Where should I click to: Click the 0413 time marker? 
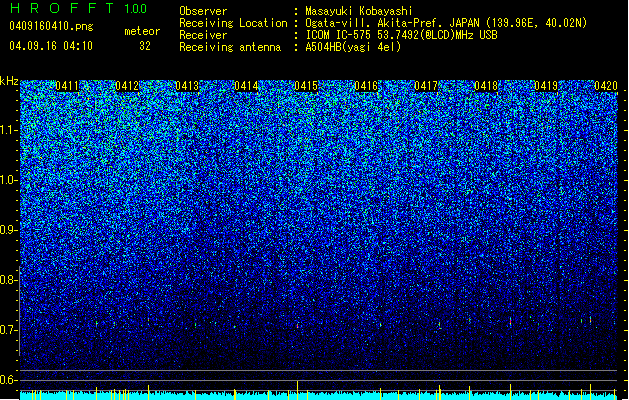tap(187, 86)
